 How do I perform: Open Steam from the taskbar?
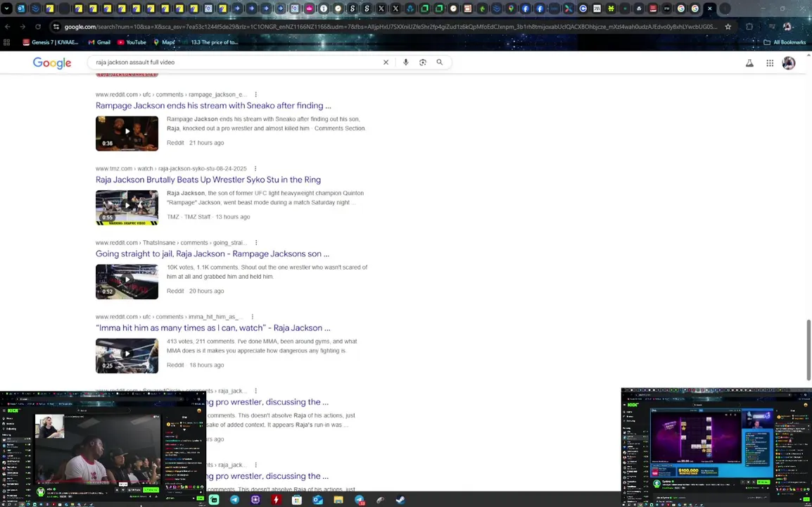pos(400,500)
